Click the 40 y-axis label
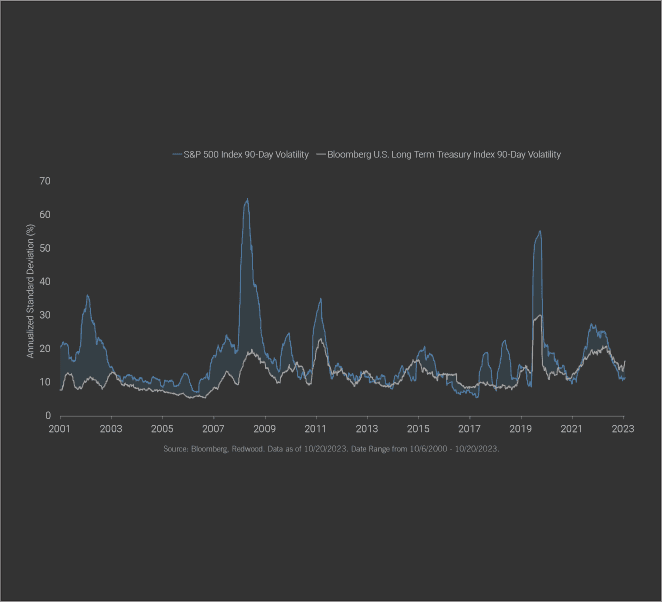Viewport: 662px width, 602px height. coord(45,282)
